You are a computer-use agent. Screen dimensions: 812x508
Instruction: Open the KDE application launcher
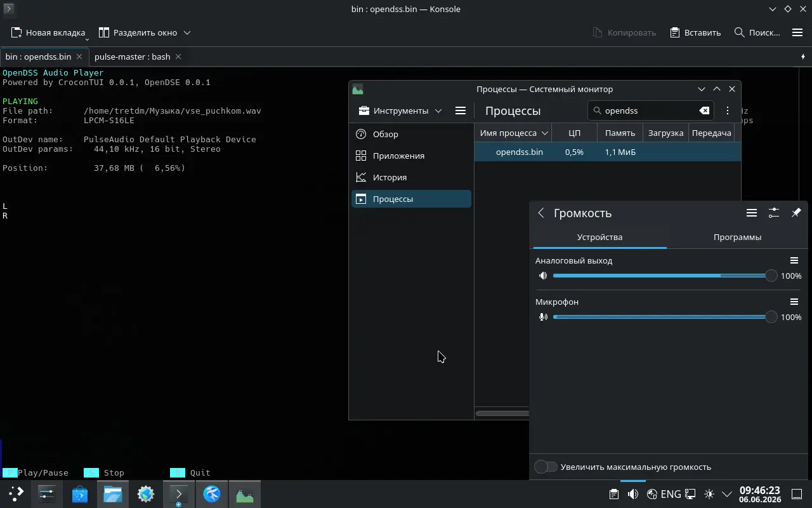pos(16,493)
